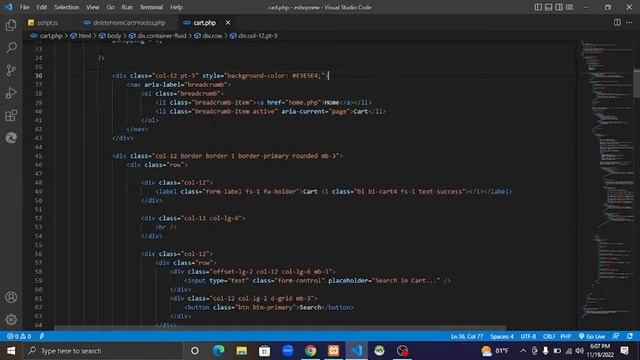Open the customize layout icon

point(569,7)
